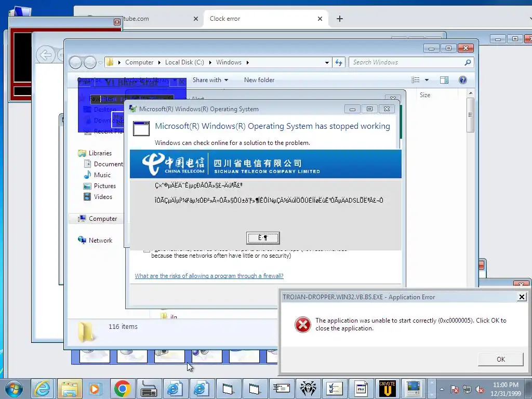Expand the arrow after Local Disk (C:)

tap(210, 62)
